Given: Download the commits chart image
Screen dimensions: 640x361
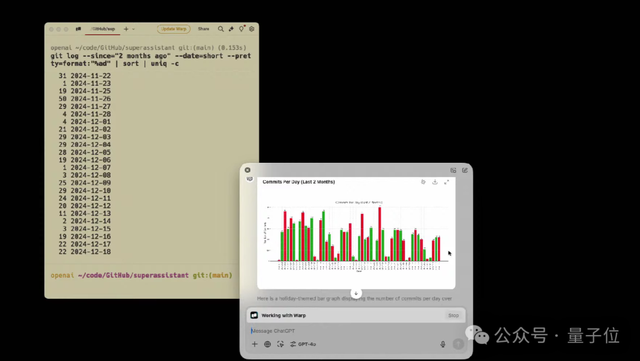Looking at the screenshot, I should (x=435, y=182).
